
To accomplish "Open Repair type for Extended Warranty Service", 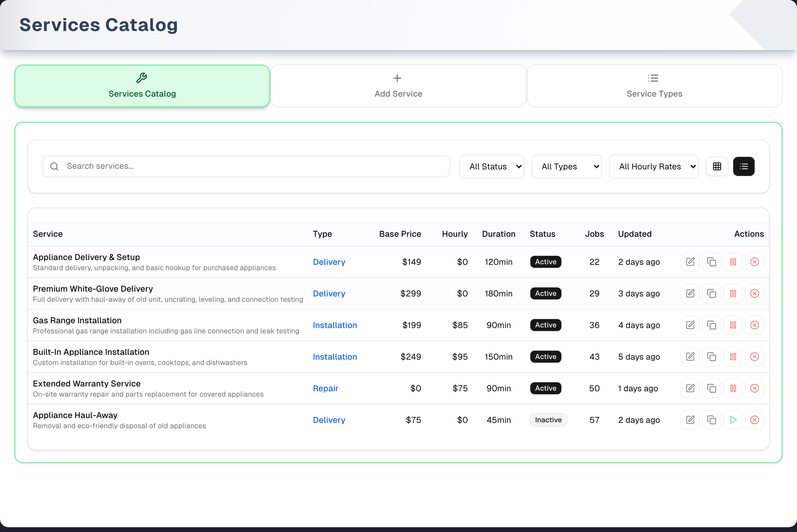I will 325,388.
